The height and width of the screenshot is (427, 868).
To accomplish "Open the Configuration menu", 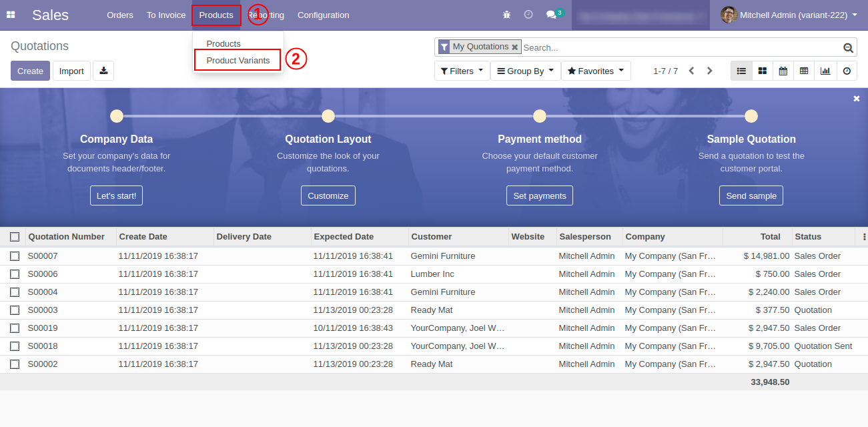I will coord(323,15).
